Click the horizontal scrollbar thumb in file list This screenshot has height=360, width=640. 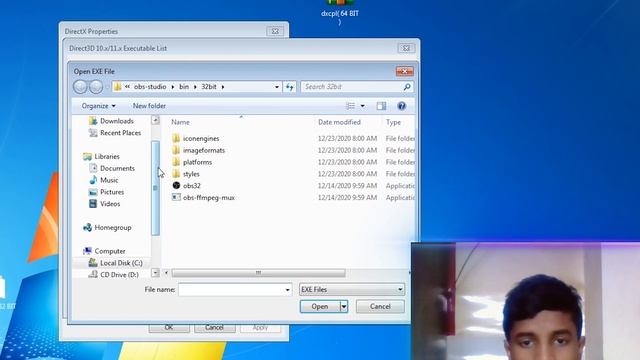(258, 273)
